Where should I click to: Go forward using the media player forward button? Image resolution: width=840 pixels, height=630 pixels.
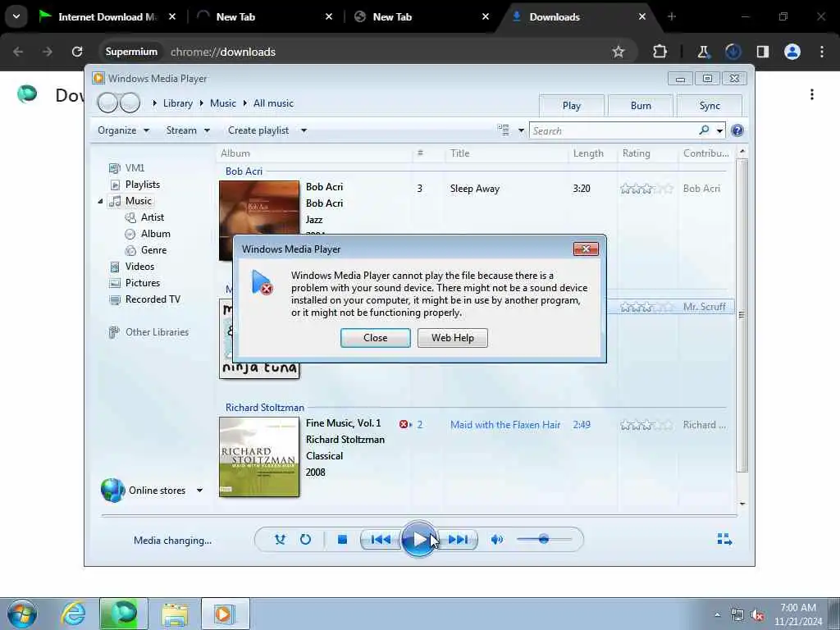130,103
